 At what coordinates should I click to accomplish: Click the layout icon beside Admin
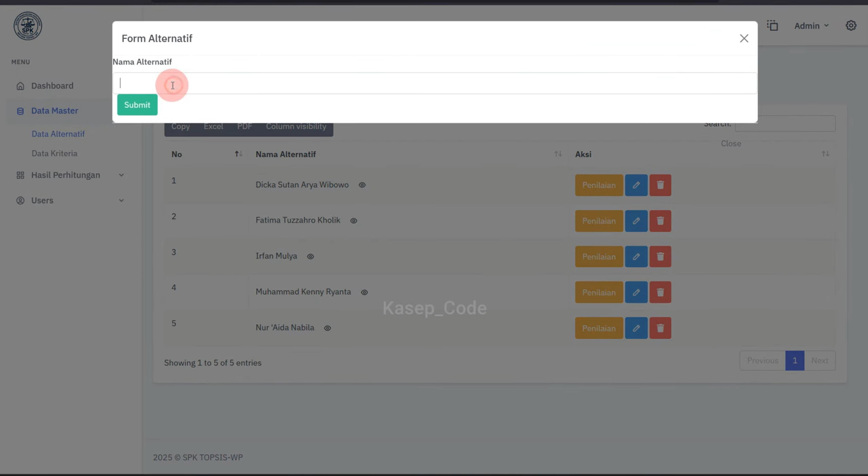(x=772, y=25)
